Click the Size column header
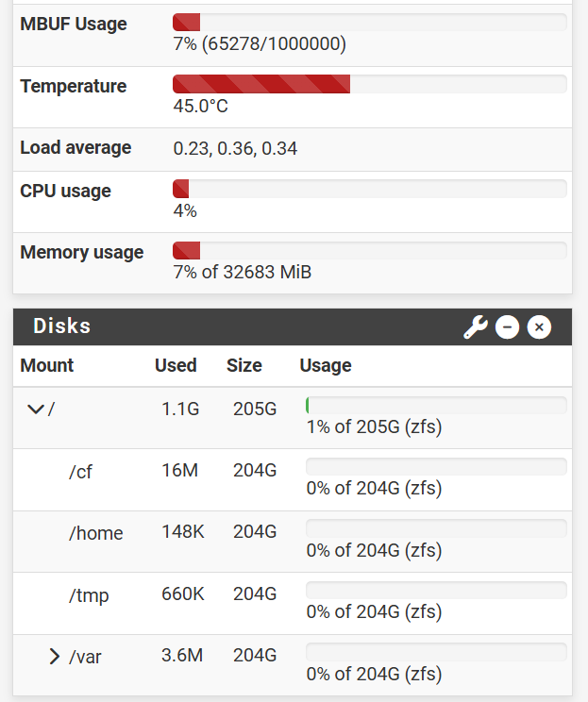 [x=244, y=365]
